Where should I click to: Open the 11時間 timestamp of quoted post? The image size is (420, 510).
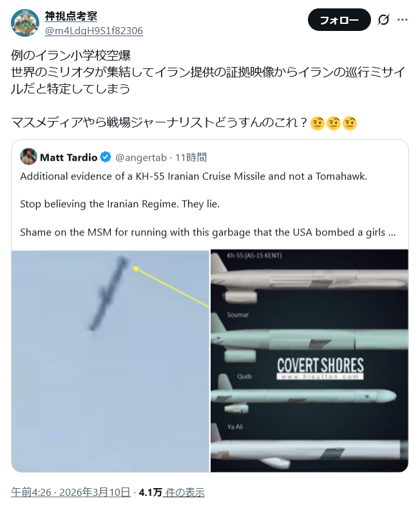tap(191, 157)
